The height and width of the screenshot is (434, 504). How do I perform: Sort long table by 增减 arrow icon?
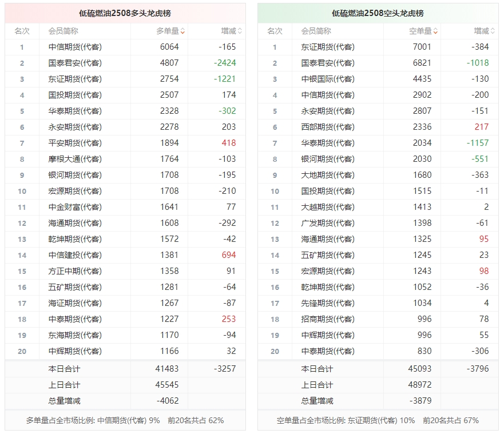(x=240, y=31)
